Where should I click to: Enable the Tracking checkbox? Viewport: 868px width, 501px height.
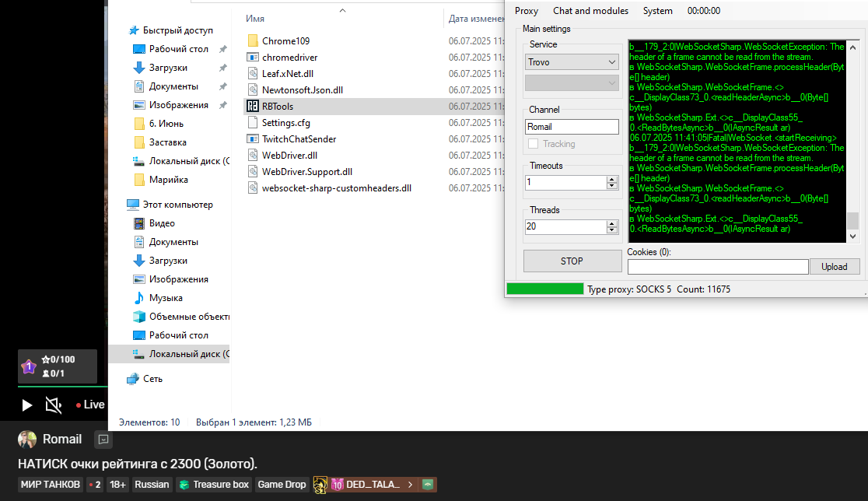533,144
